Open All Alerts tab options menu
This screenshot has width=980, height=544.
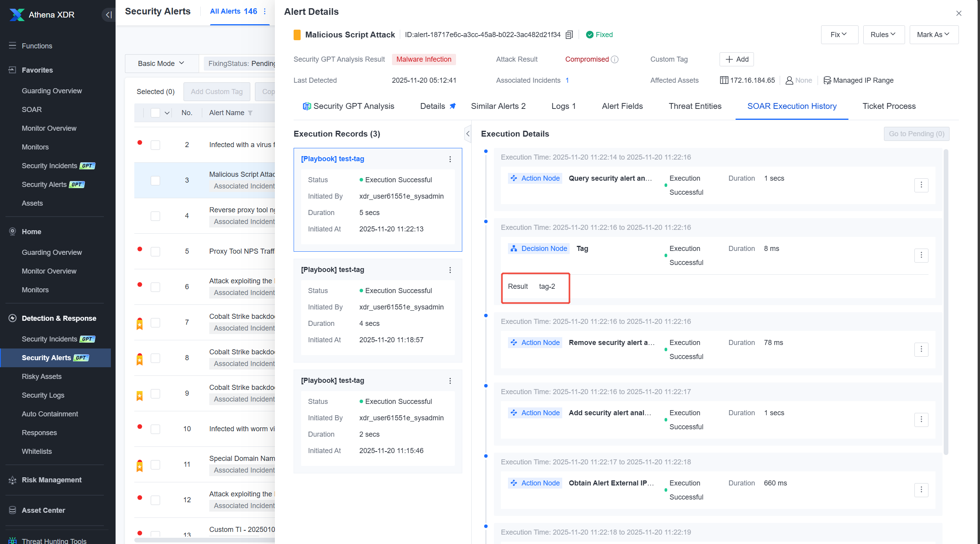tap(265, 11)
